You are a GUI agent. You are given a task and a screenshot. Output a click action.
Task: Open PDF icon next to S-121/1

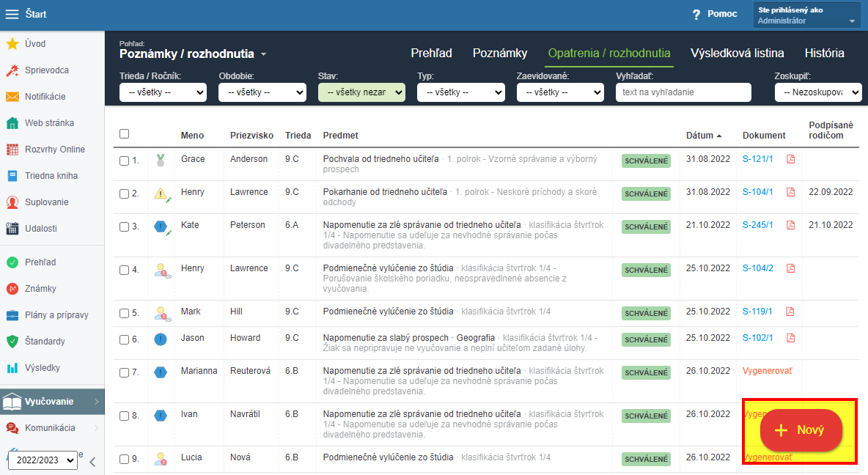(790, 160)
